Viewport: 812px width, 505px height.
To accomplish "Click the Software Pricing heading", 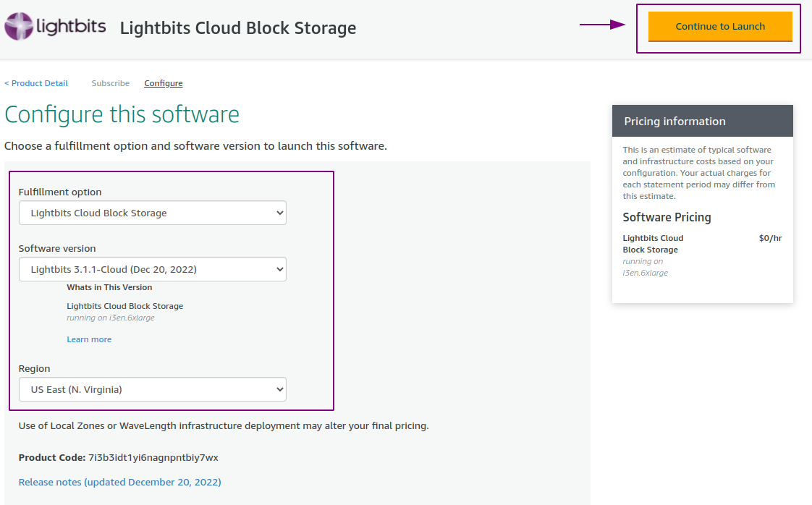I will coord(667,218).
